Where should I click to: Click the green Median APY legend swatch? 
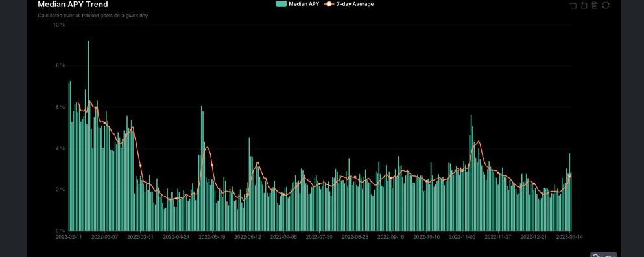pos(281,4)
